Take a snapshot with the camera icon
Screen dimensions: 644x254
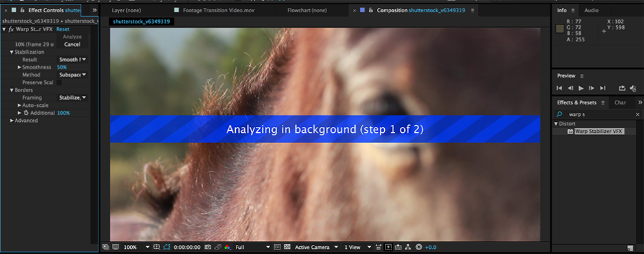click(x=208, y=247)
